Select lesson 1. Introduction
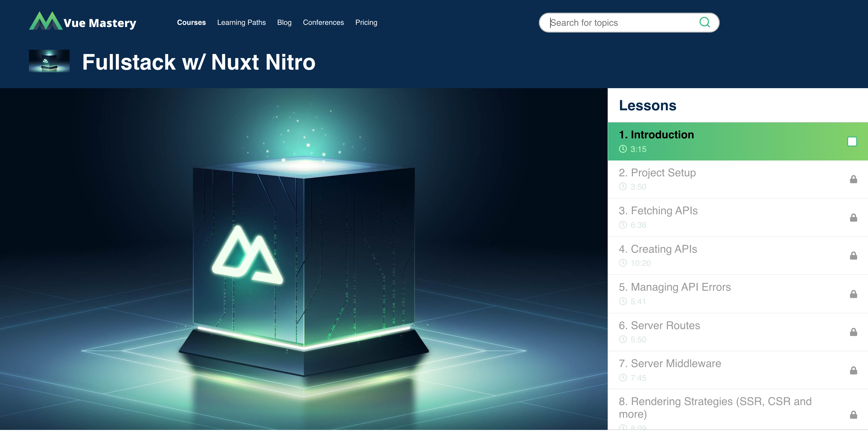The width and height of the screenshot is (868, 434). click(x=738, y=142)
